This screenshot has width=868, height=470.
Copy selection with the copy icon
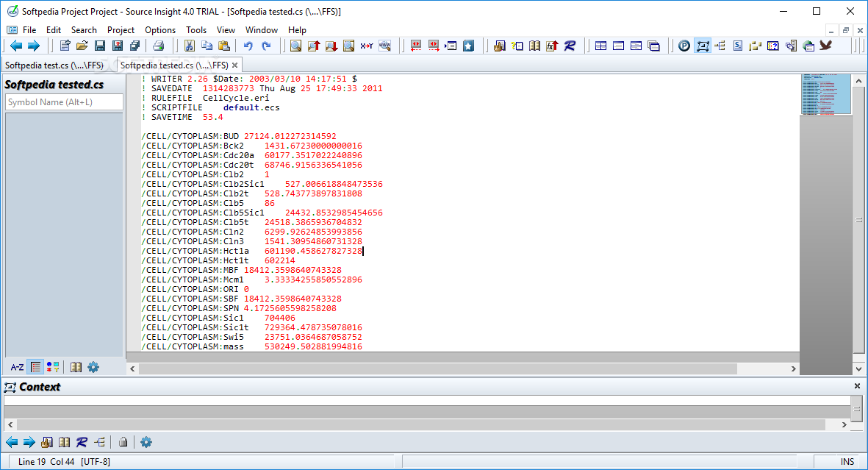207,46
